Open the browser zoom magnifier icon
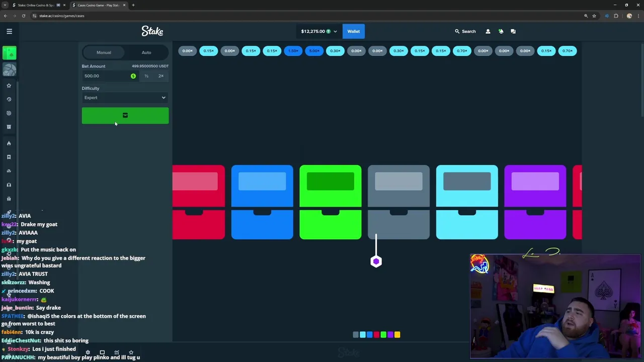 click(x=586, y=16)
